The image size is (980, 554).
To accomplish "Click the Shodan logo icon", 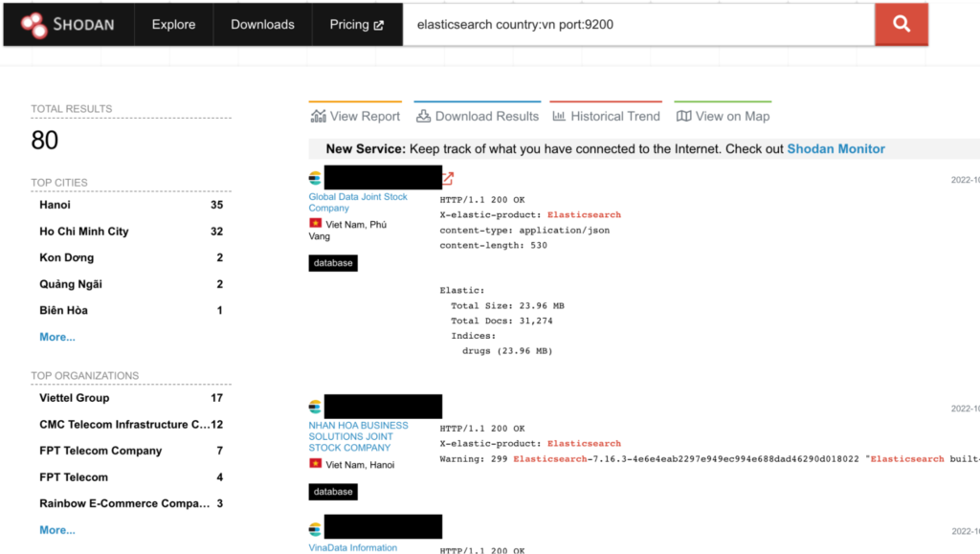I will (33, 25).
